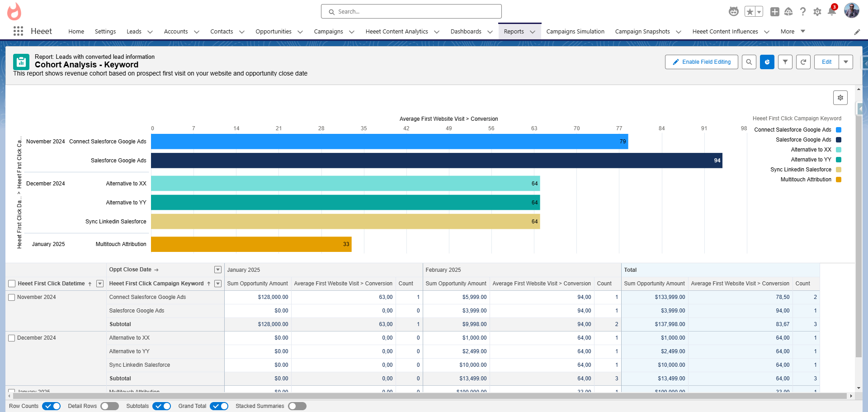Click the Heeet flame logo
Viewport: 868px width, 412px height.
point(14,11)
